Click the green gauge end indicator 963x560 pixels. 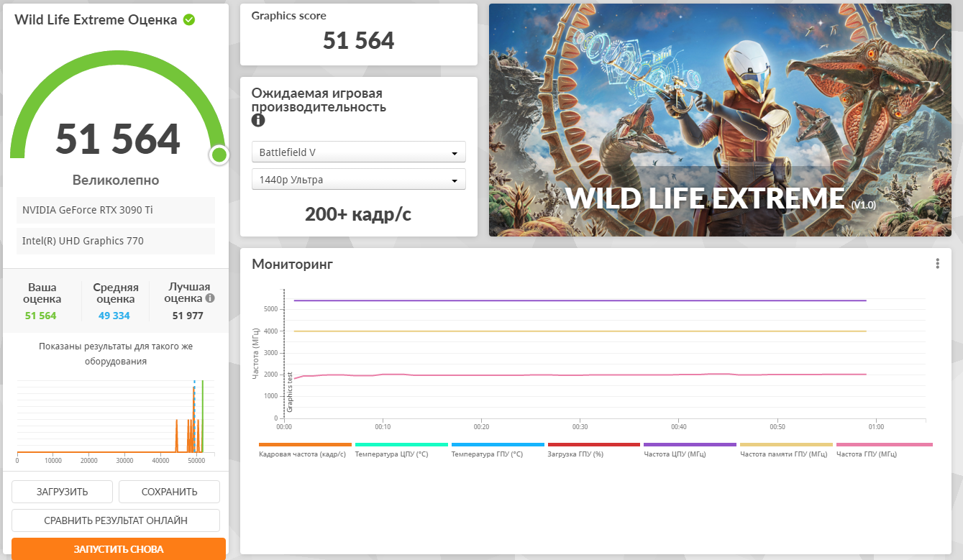(219, 155)
